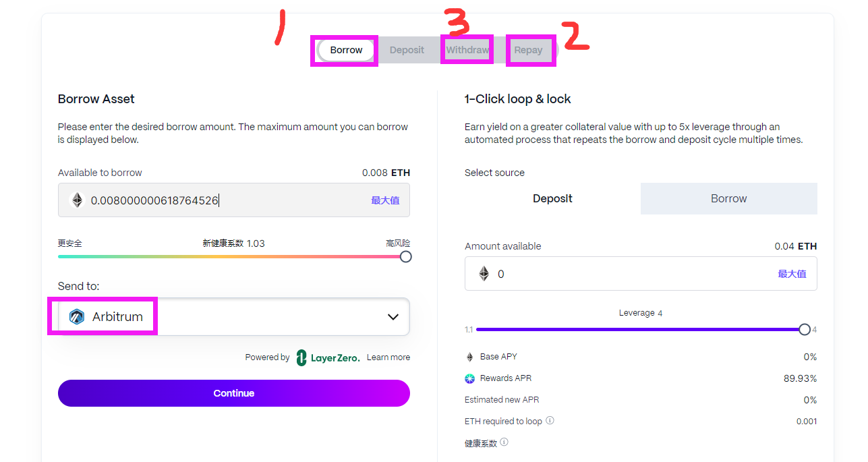The width and height of the screenshot is (868, 462).
Task: Click the Arbitrum network logo icon
Action: (x=77, y=316)
